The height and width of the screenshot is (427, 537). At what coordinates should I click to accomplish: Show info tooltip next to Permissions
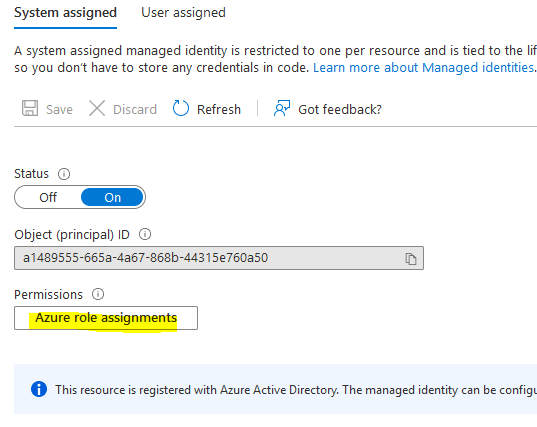click(x=98, y=294)
